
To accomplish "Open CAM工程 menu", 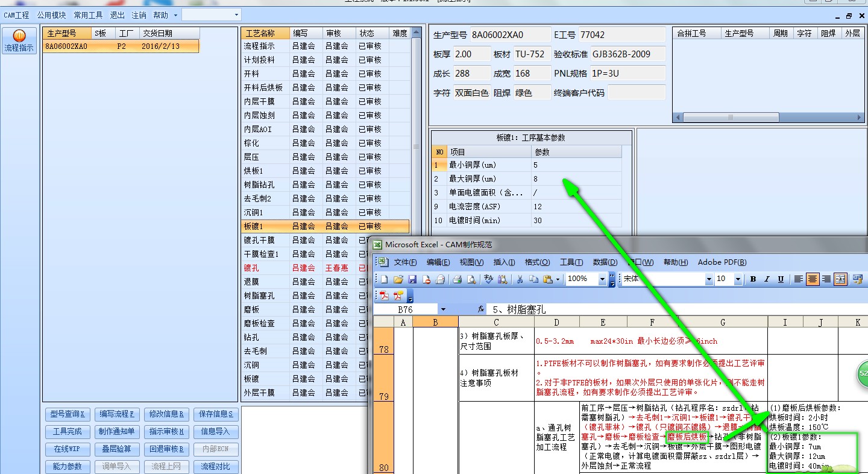I will [16, 15].
